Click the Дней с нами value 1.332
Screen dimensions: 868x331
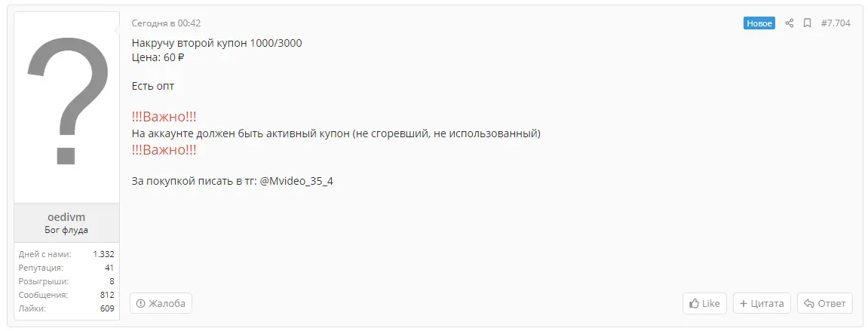tap(103, 255)
